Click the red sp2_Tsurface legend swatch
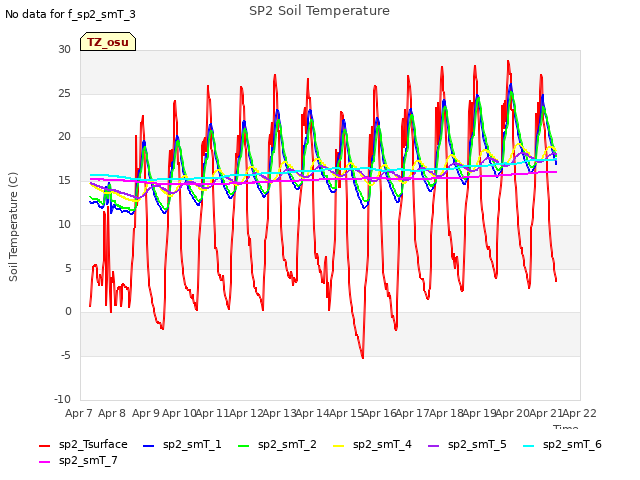The image size is (640, 480). (x=44, y=446)
